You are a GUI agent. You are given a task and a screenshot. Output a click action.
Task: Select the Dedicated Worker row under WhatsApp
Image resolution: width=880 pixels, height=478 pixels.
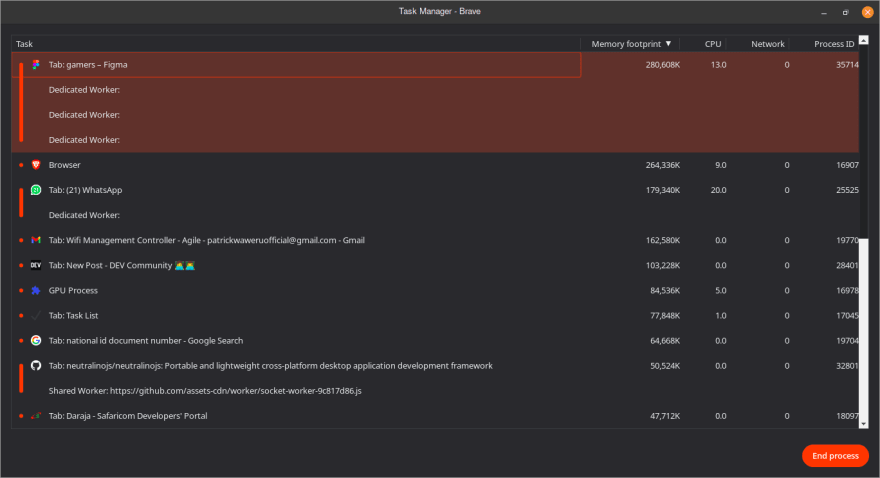point(435,215)
